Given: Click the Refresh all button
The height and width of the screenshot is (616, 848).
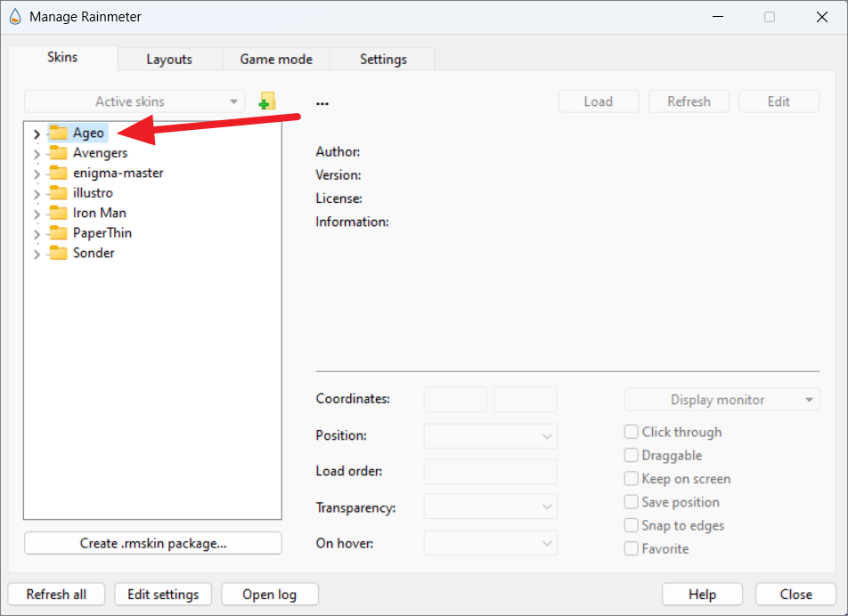Looking at the screenshot, I should pos(56,595).
